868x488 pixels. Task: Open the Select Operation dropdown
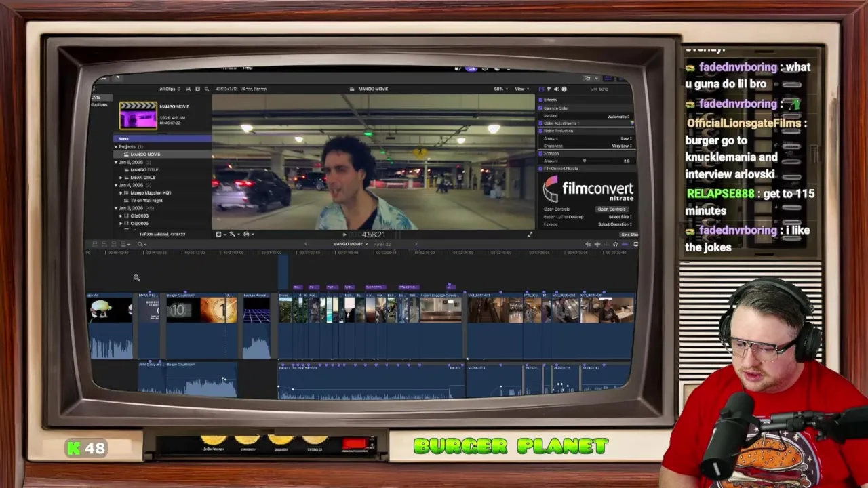(615, 224)
